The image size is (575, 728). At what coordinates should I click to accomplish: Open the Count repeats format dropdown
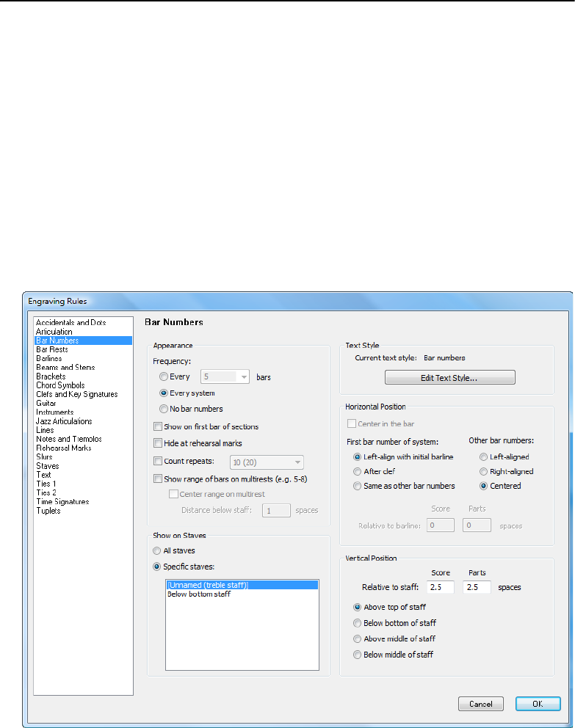tap(267, 462)
